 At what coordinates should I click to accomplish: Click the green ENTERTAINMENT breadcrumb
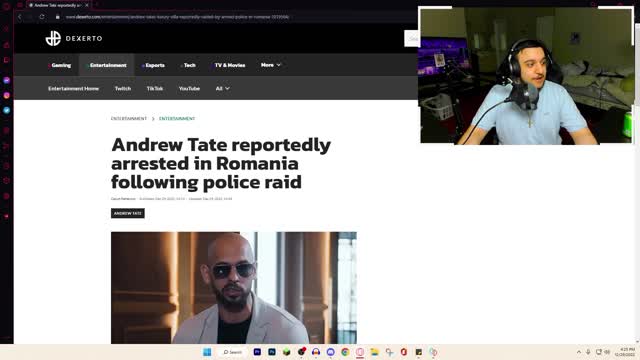click(x=177, y=118)
